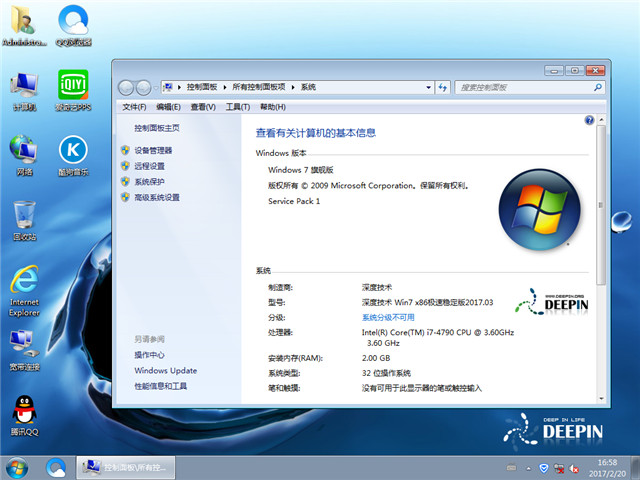The image size is (640, 480).
Task: Click the DEEPIN OEM logo image
Action: pyautogui.click(x=552, y=302)
